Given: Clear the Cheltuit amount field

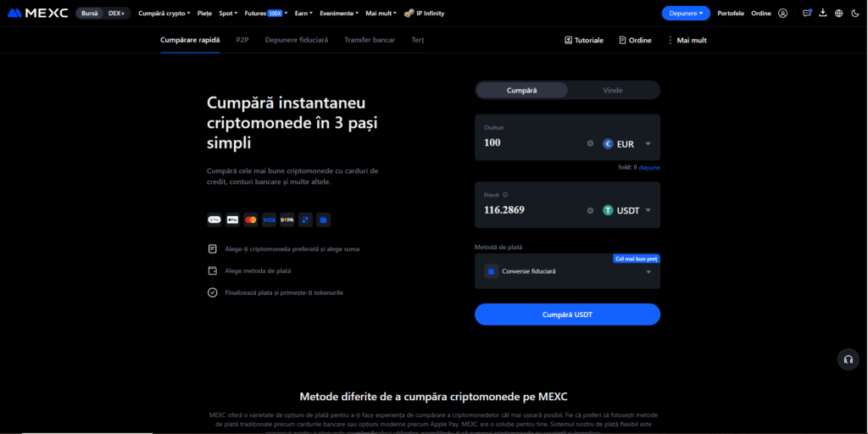Looking at the screenshot, I should coord(590,143).
